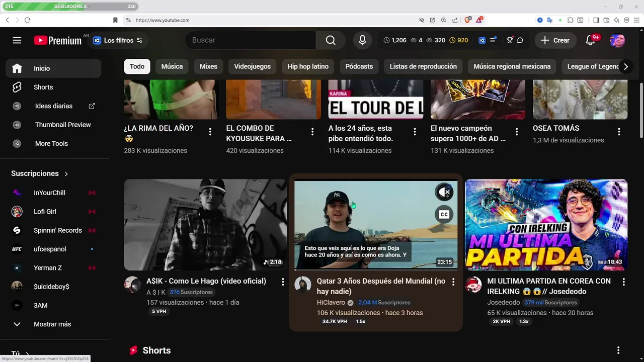Bookmark this page icon
The width and height of the screenshot is (644, 362).
(115, 20)
